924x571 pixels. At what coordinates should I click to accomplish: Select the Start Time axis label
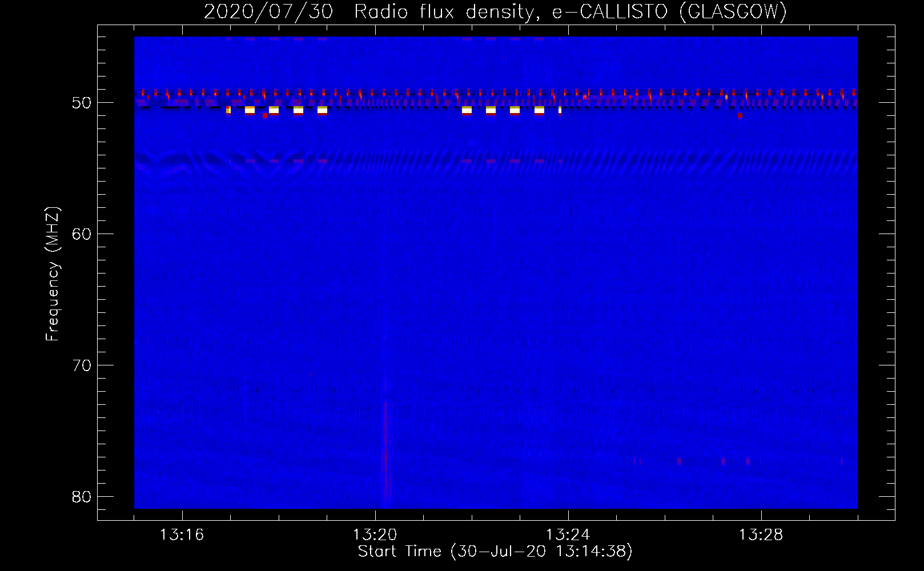(x=495, y=552)
